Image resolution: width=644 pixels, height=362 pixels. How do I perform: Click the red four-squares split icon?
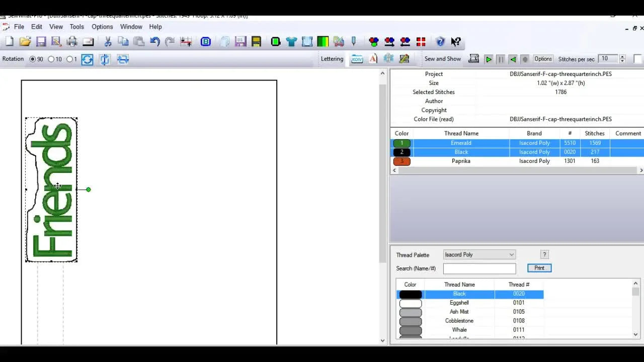(421, 42)
